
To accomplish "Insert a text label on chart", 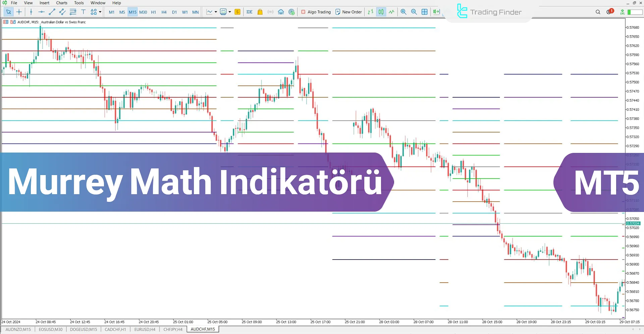I will coord(83,12).
